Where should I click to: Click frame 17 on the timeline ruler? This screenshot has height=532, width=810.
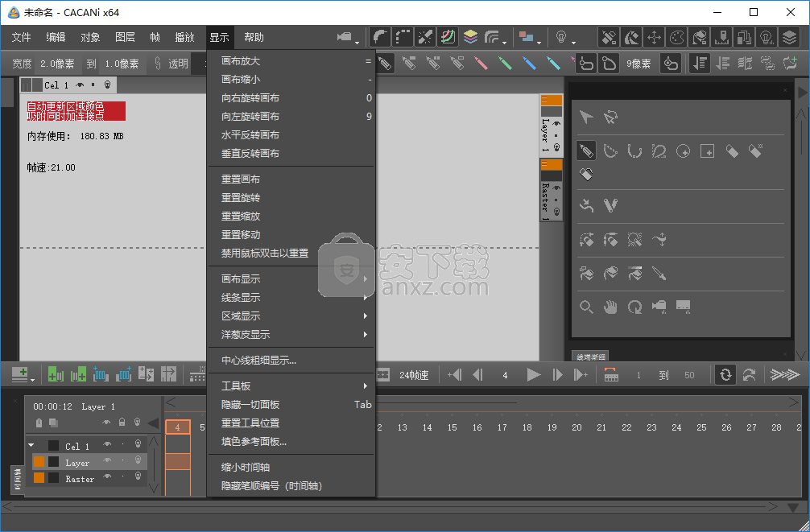(502, 427)
